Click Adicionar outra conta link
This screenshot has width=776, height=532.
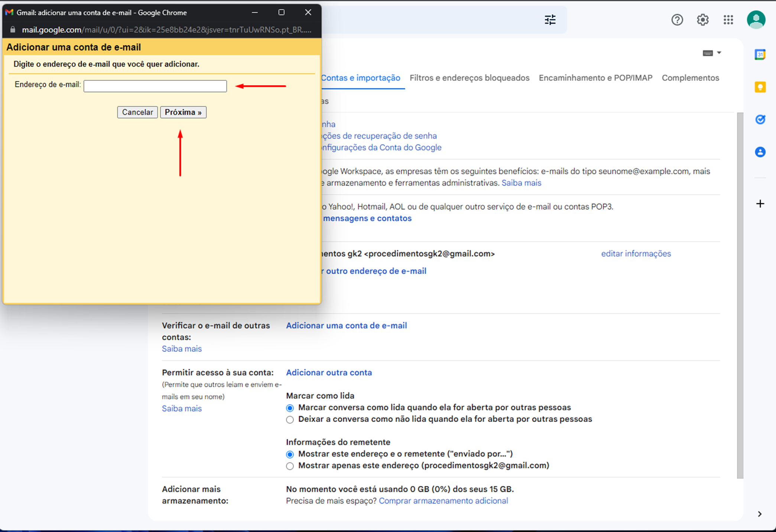pyautogui.click(x=329, y=373)
